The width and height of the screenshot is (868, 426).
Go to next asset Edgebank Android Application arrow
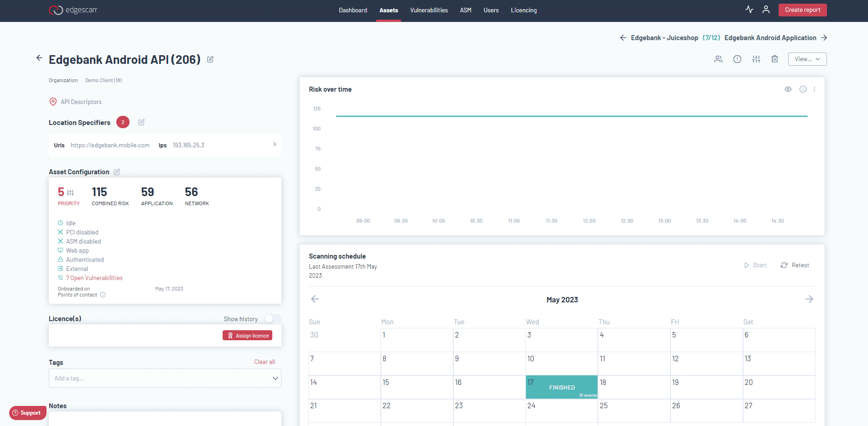click(x=824, y=38)
